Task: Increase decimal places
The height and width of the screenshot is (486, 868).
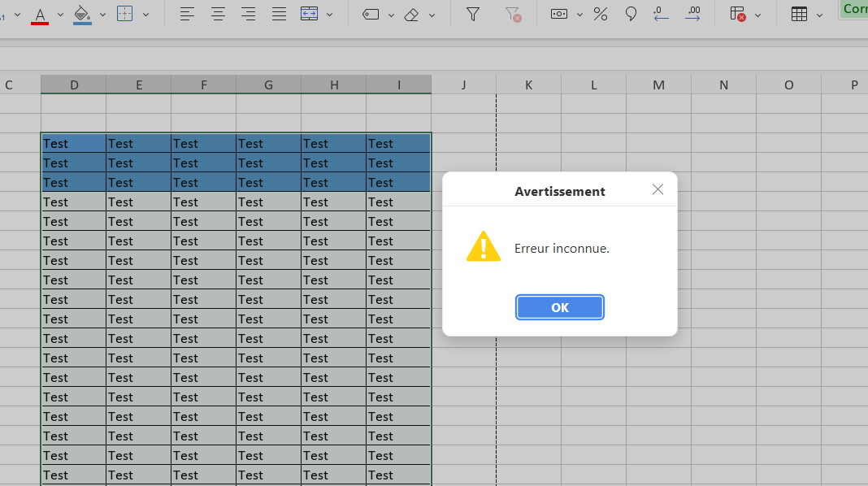Action: pyautogui.click(x=692, y=15)
